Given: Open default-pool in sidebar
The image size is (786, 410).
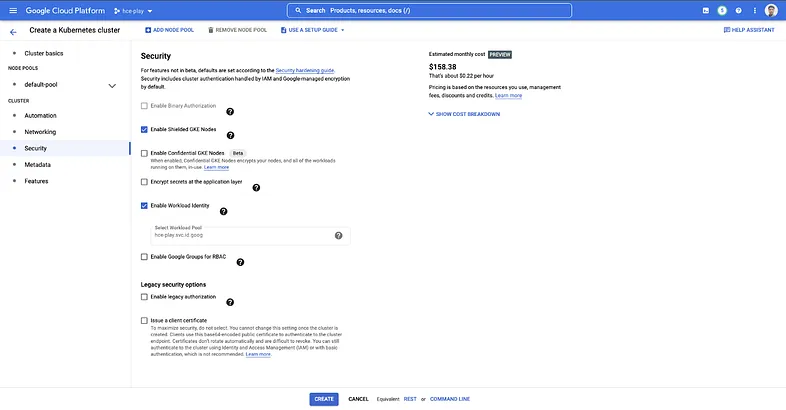Looking at the screenshot, I should (41, 85).
